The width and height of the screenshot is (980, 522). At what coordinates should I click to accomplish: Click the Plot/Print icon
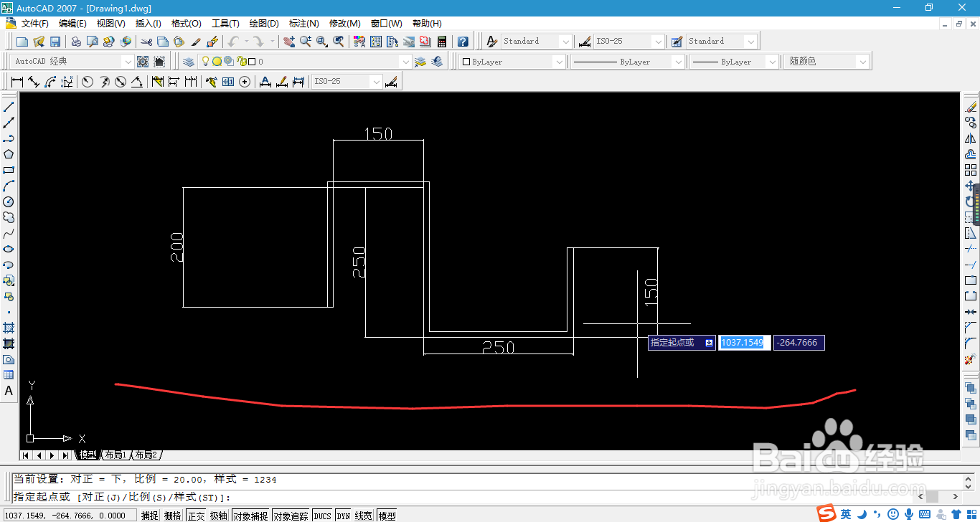76,42
